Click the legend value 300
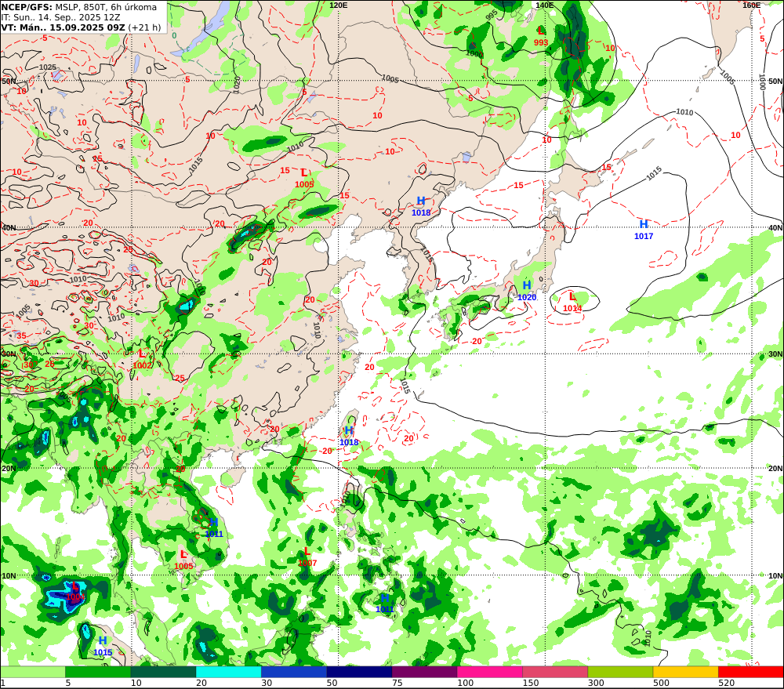 coord(596,683)
